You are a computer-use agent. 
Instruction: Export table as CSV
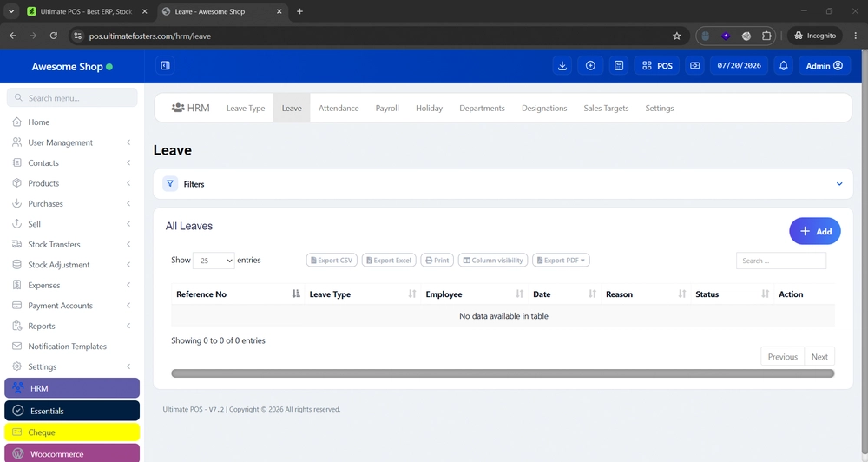pos(332,261)
